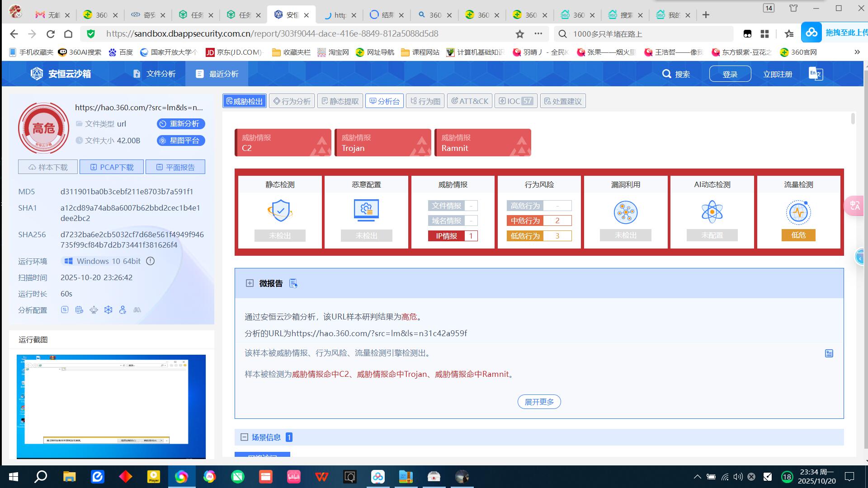This screenshot has width=868, height=488.
Task: Click the IP情报 count row
Action: pyautogui.click(x=453, y=236)
